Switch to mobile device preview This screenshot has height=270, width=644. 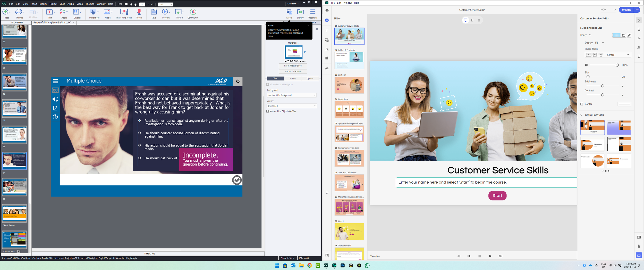tap(479, 20)
